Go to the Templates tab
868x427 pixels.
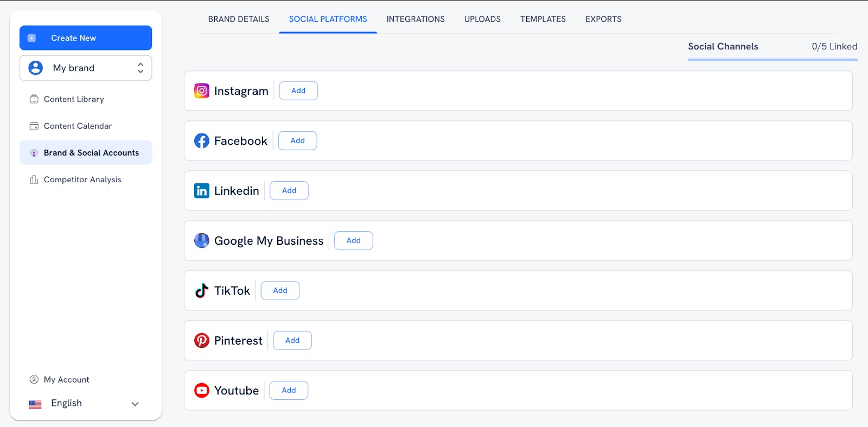click(x=542, y=19)
